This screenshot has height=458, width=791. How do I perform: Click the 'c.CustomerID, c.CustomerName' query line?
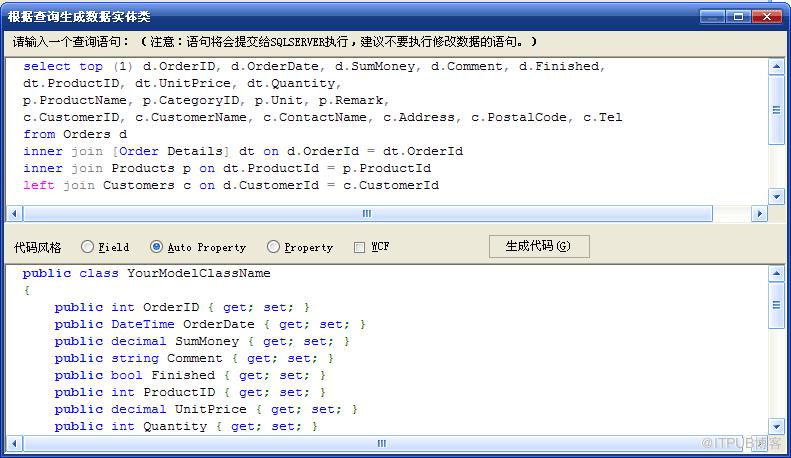pyautogui.click(x=322, y=118)
